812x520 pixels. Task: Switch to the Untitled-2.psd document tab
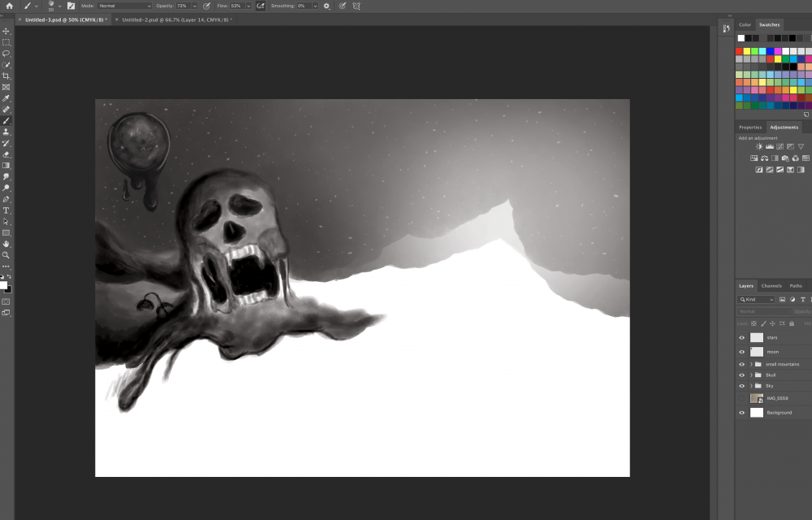point(176,19)
